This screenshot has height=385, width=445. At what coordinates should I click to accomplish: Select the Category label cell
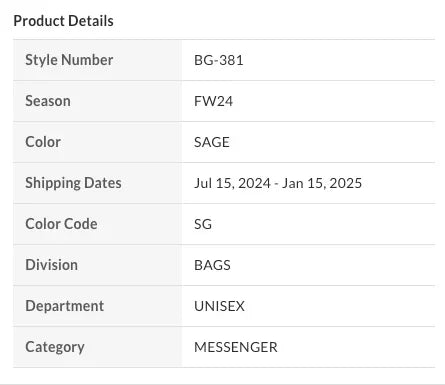click(x=98, y=347)
